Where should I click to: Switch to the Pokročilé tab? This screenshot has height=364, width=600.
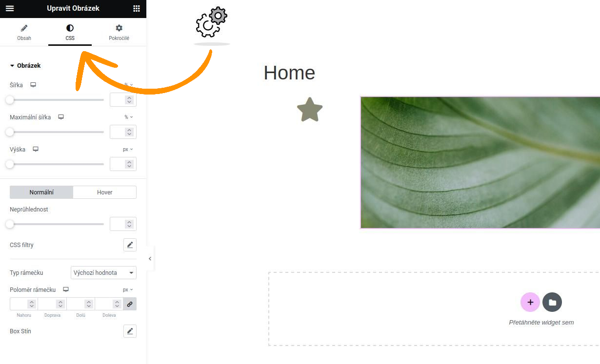click(x=119, y=33)
